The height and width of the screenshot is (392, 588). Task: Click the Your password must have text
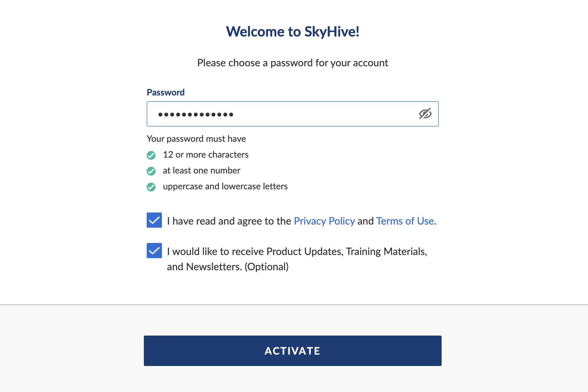click(x=196, y=139)
